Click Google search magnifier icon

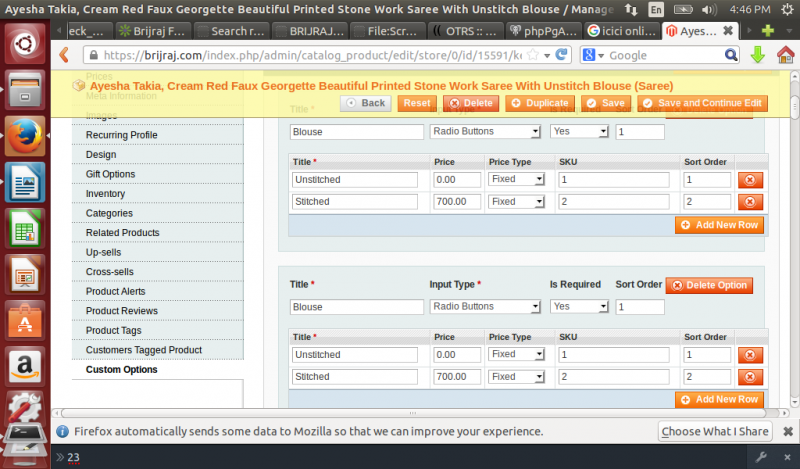tap(731, 55)
